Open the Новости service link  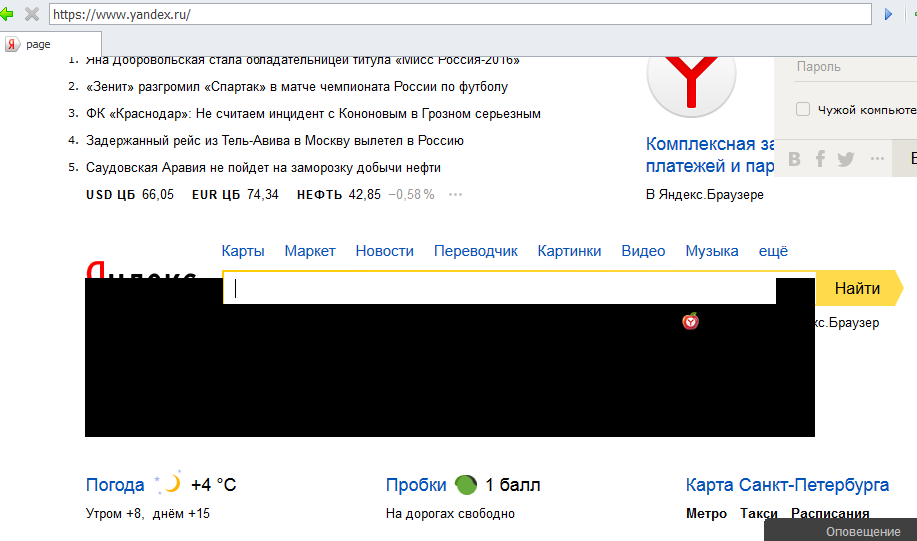(384, 251)
